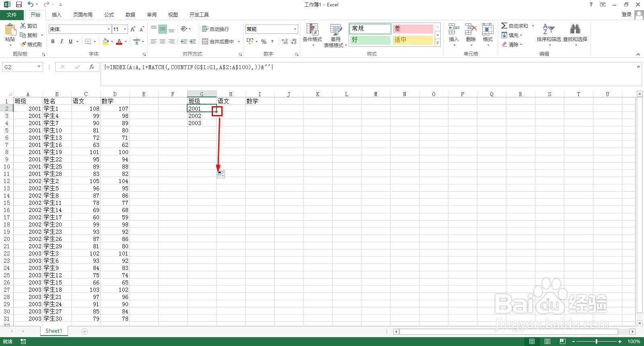Open the font color dropdown arrow
644x346 pixels.
click(126, 41)
